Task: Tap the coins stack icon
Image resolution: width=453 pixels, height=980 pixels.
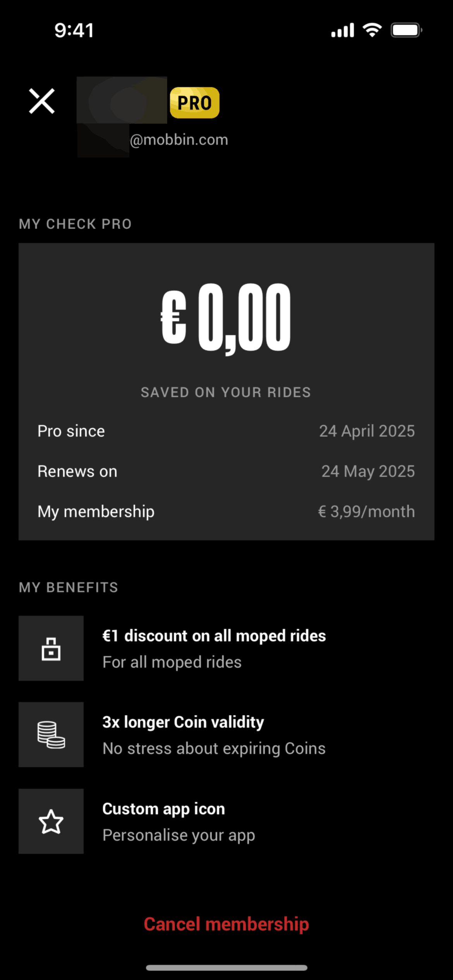Action: coord(51,735)
